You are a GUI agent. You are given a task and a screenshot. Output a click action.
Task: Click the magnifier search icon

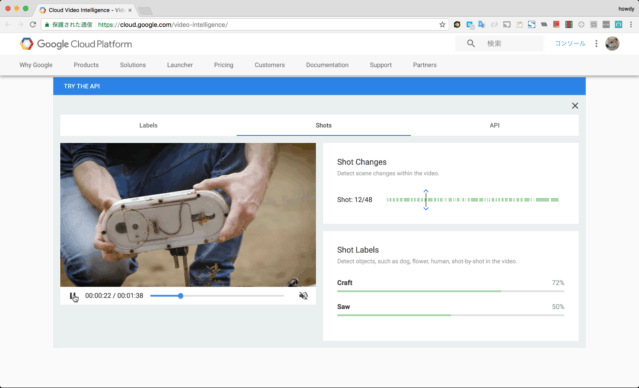click(471, 43)
